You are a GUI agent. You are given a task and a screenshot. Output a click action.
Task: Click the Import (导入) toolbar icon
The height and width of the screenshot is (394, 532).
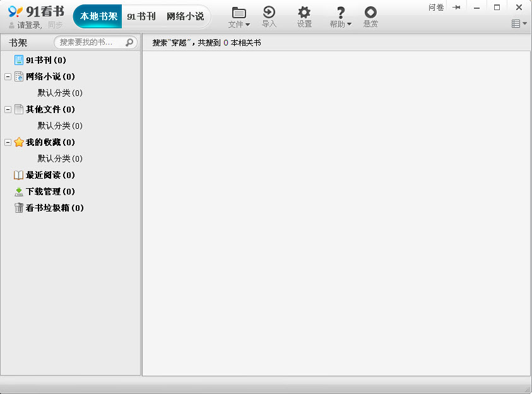pos(269,16)
